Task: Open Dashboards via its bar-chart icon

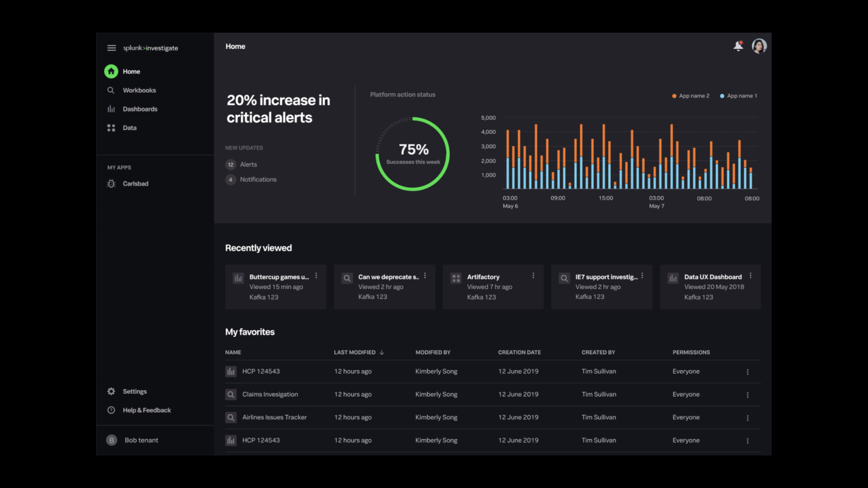Action: [x=111, y=109]
